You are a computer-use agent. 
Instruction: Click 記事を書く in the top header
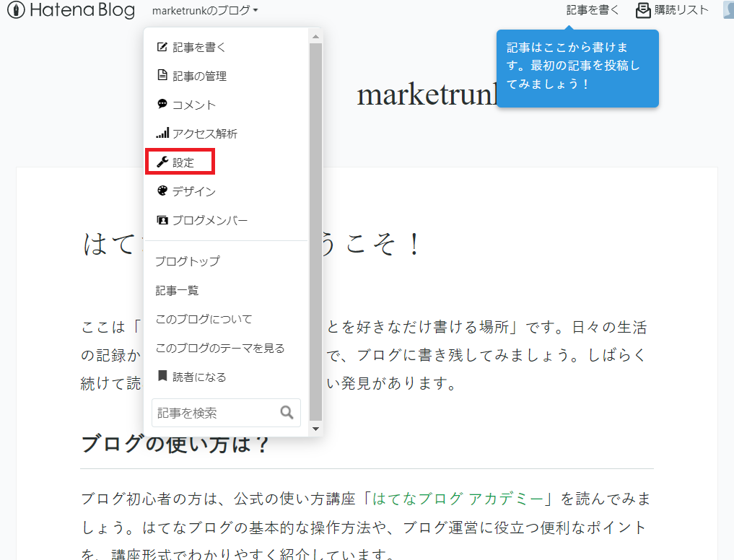[593, 10]
